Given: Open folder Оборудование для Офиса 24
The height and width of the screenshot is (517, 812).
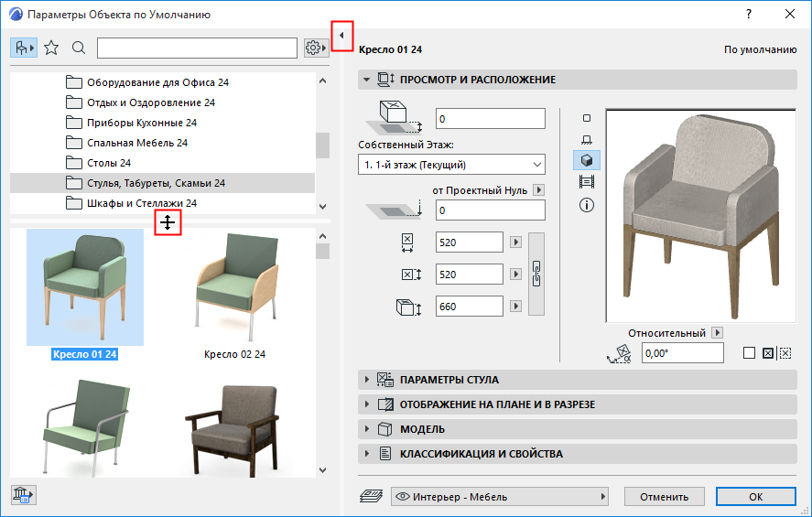Looking at the screenshot, I should (x=162, y=82).
